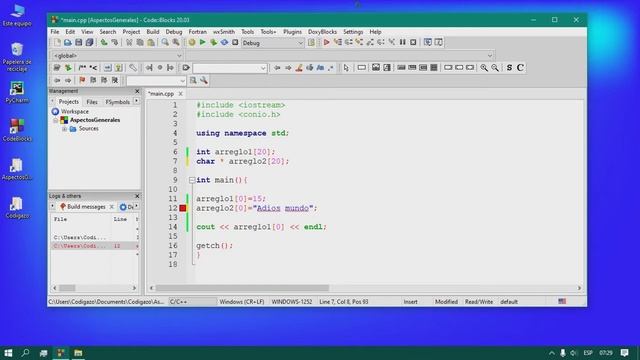This screenshot has height=360, width=640.
Task: Click the 'Windows (CR+LF)' status entry
Action: pos(242,302)
